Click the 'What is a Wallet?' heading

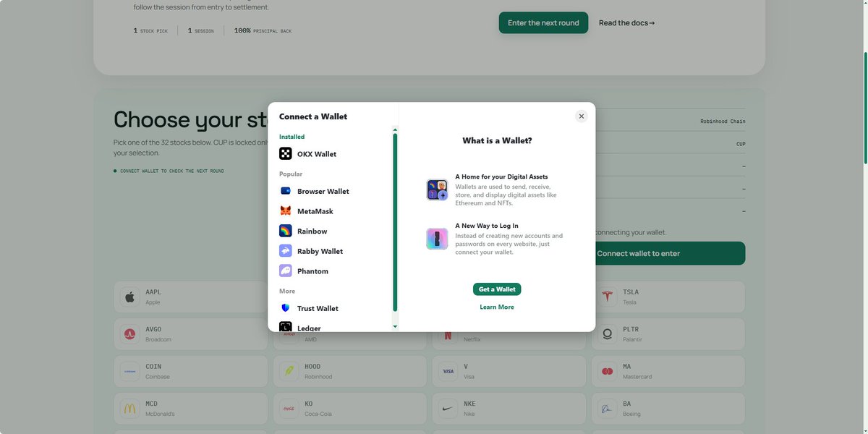click(497, 140)
